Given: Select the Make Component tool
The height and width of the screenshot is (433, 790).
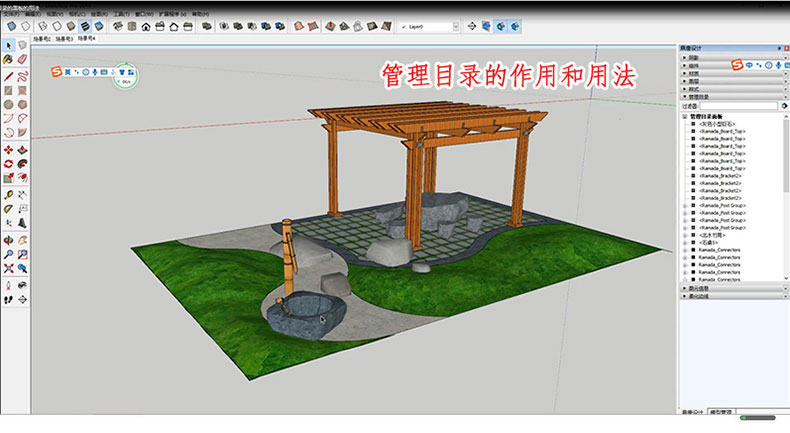Looking at the screenshot, I should click(x=21, y=45).
